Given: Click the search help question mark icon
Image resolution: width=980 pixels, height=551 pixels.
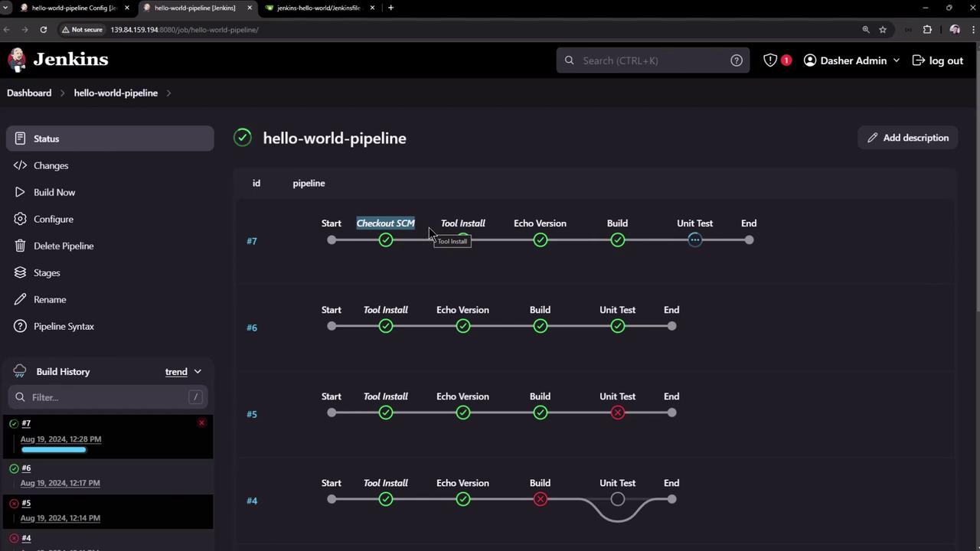Looking at the screenshot, I should 736,60.
